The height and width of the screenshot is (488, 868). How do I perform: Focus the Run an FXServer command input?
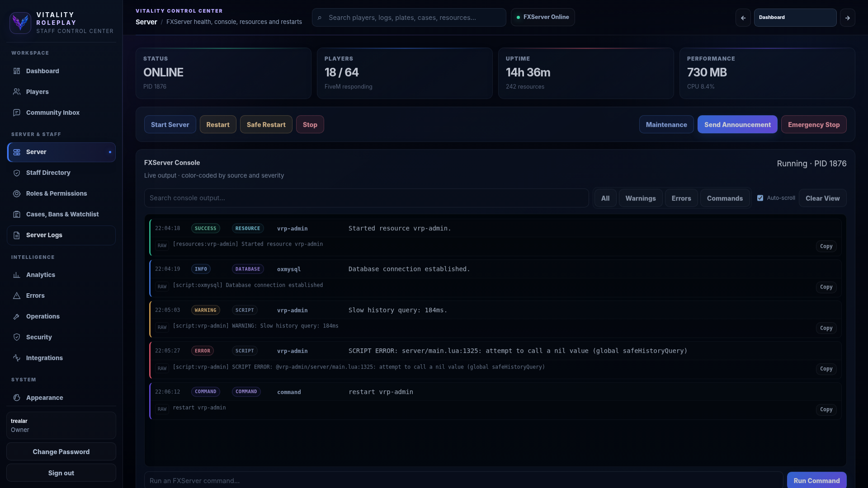coord(463,480)
